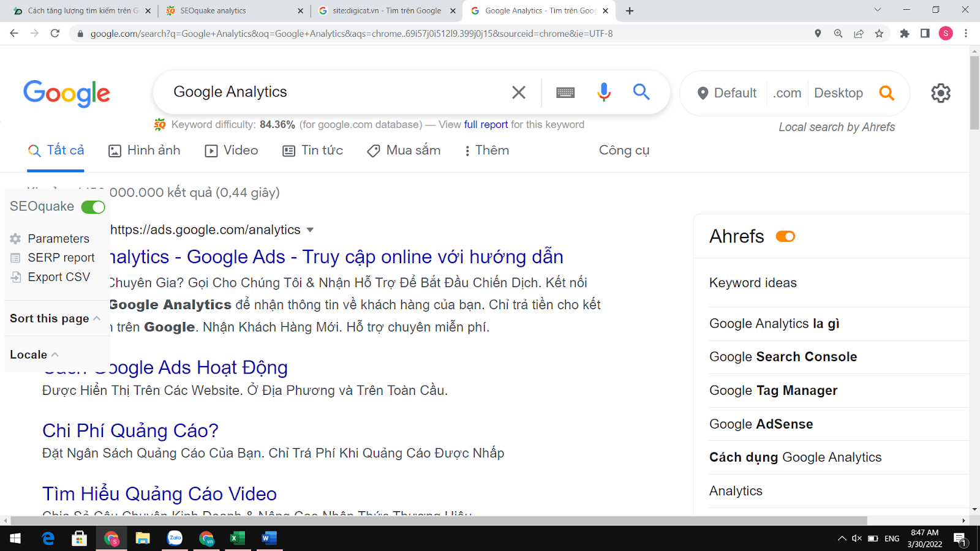Open Chi Phí Quảng Cáo sitelink
The height and width of the screenshot is (551, 980).
[130, 431]
